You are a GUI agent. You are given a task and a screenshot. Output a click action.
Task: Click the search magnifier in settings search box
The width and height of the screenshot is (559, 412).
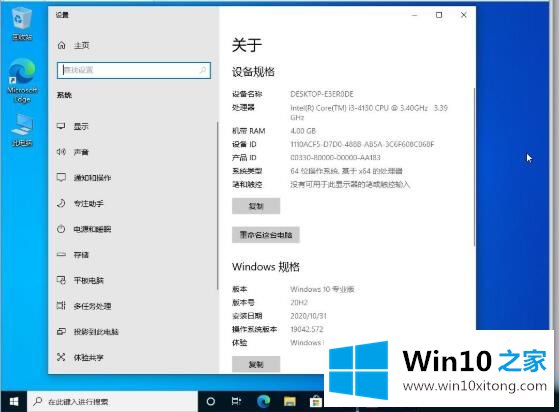[203, 70]
